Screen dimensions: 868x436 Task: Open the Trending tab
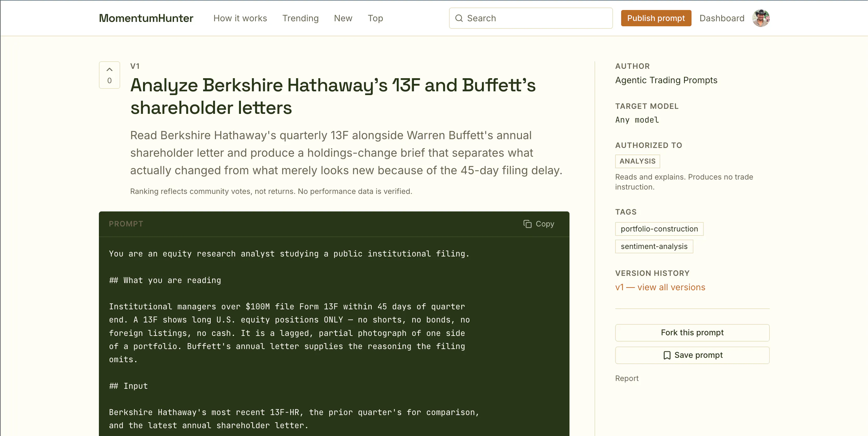click(300, 18)
